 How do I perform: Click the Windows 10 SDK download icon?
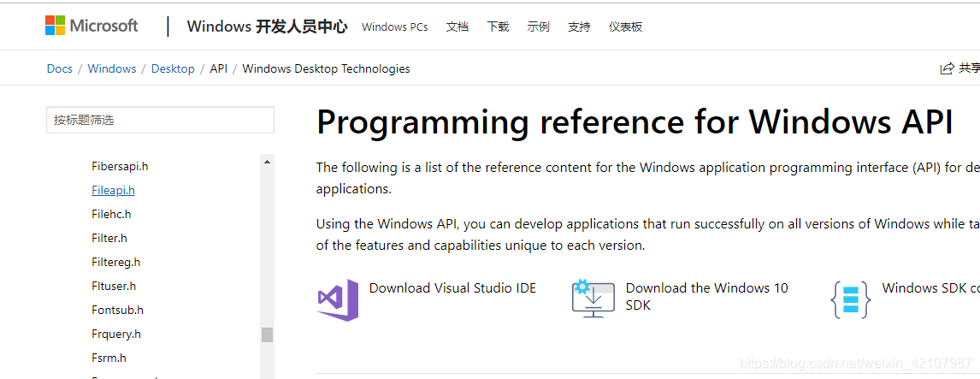tap(593, 299)
